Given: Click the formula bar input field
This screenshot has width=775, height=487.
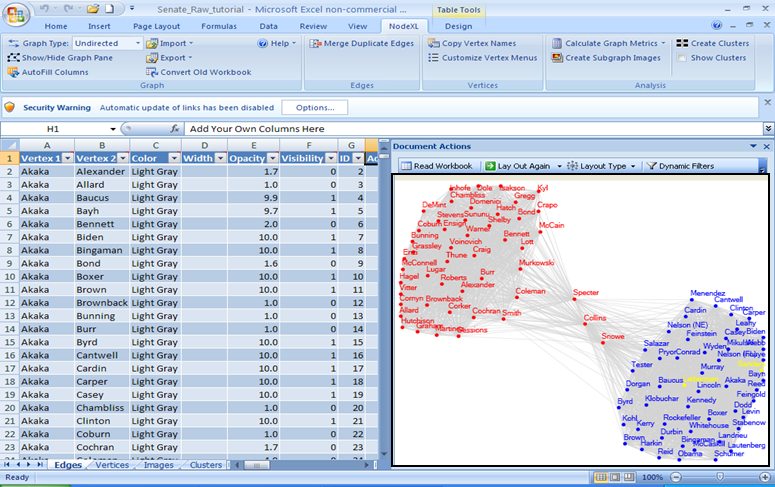Looking at the screenshot, I should tap(470, 129).
